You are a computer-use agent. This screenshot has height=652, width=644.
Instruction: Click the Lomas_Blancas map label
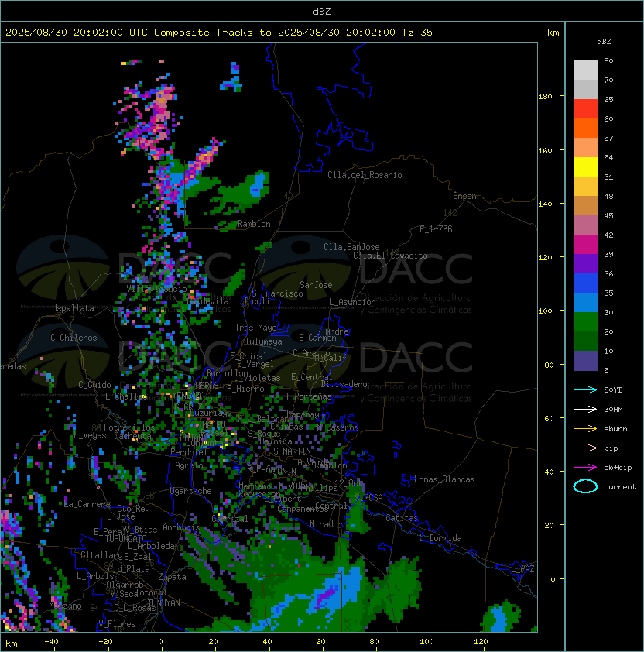click(x=444, y=479)
